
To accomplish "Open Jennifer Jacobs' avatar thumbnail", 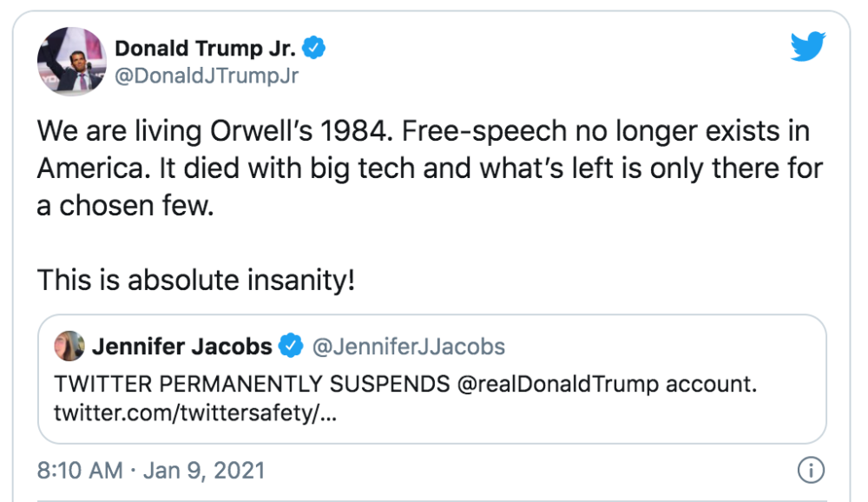I will 69,346.
